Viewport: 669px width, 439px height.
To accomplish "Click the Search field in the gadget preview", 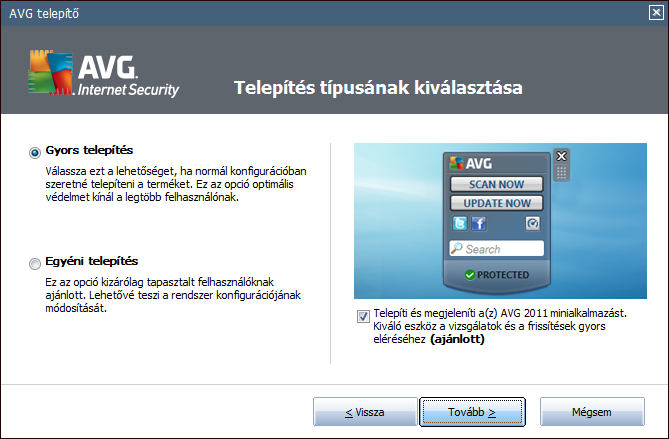I will tap(497, 249).
